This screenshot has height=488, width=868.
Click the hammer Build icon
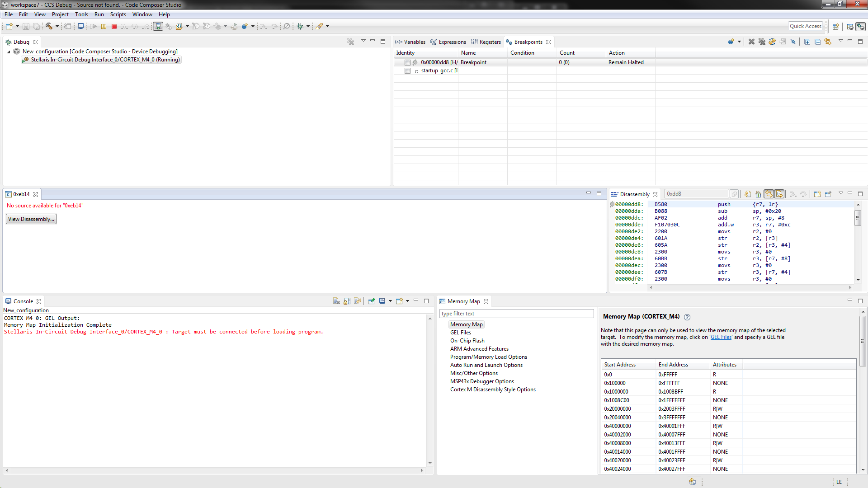[x=49, y=27]
